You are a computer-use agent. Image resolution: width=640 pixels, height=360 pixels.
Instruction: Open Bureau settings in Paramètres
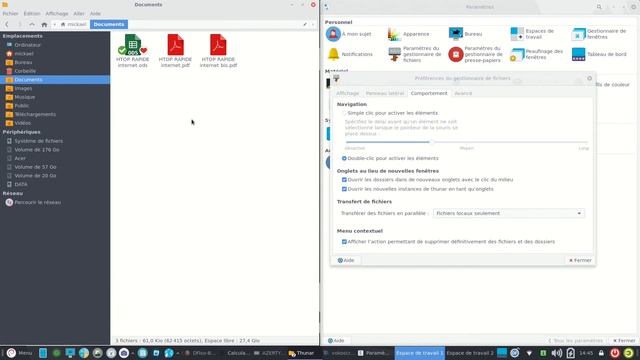[x=466, y=34]
